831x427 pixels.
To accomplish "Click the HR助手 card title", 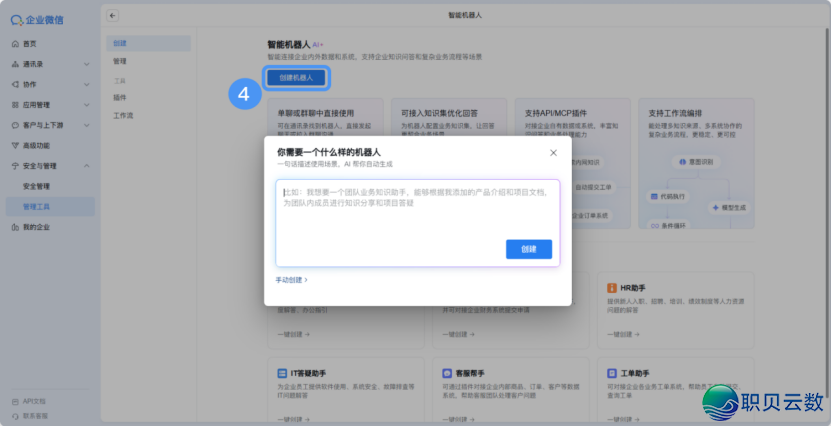I will pos(633,288).
